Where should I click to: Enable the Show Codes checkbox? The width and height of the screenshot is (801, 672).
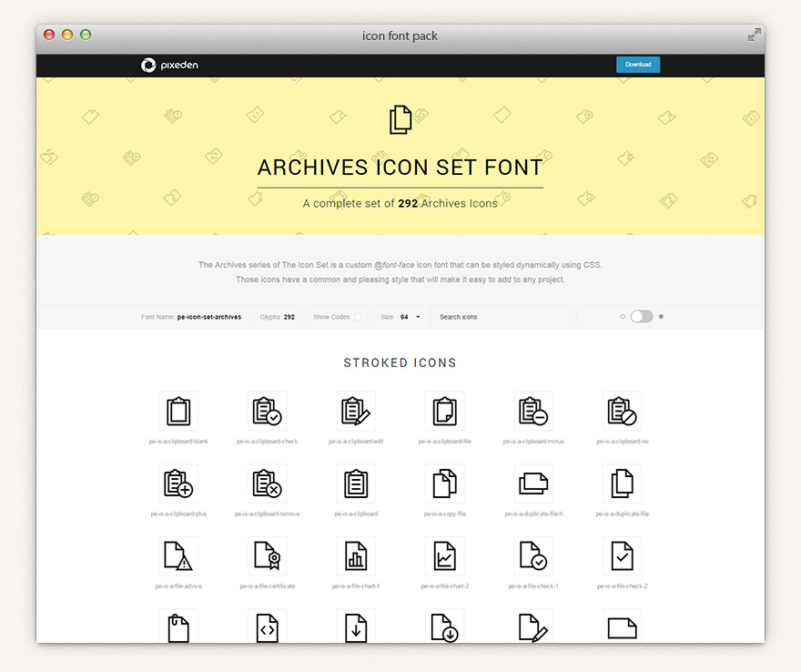tap(358, 317)
